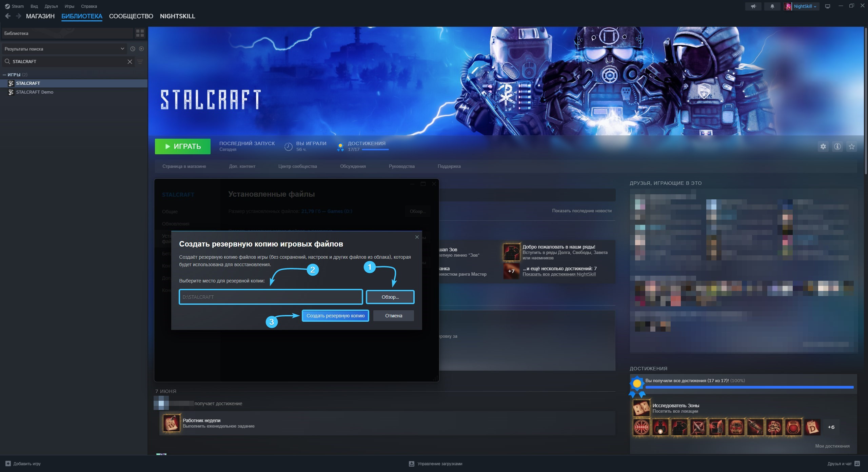
Task: Switch to the Community tab
Action: point(131,16)
